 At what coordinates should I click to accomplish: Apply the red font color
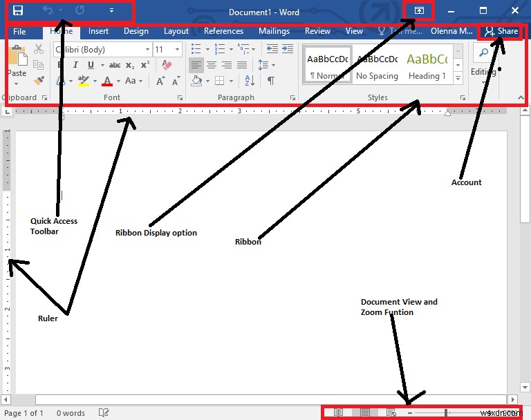pos(107,81)
